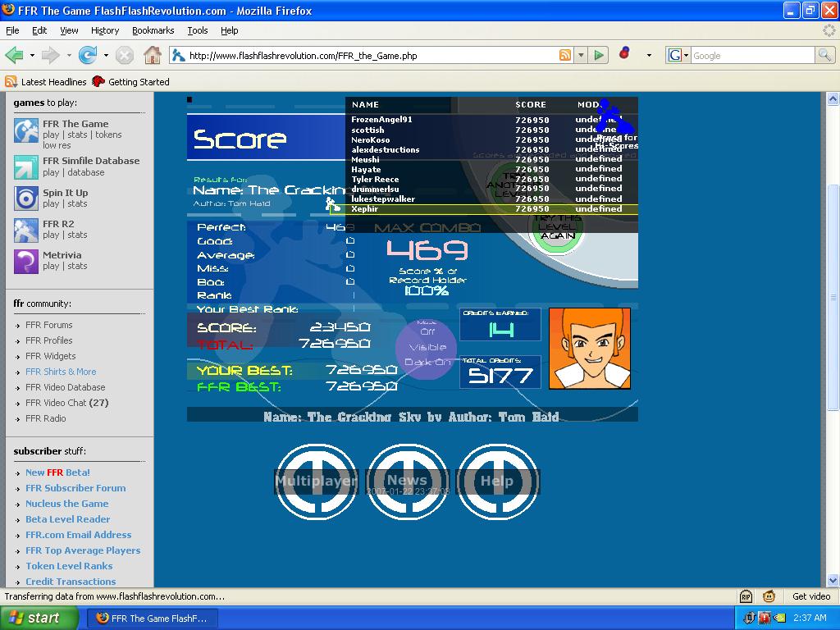Click the search magnifier button
This screenshot has height=630, width=840.
click(x=824, y=55)
